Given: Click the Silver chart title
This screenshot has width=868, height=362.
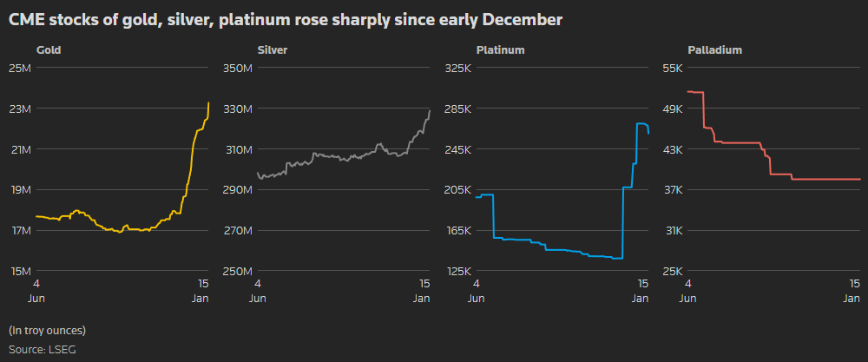Looking at the screenshot, I should coord(273,50).
